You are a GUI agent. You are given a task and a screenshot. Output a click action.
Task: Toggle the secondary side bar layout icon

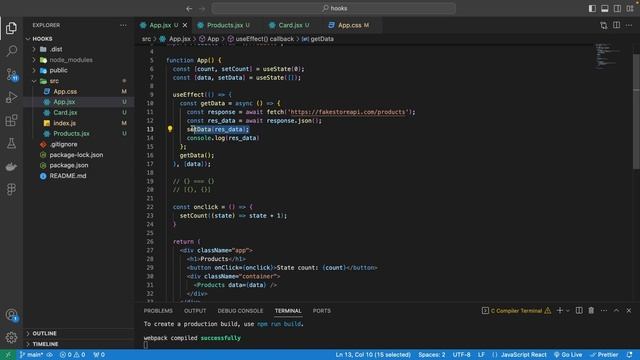(x=617, y=9)
